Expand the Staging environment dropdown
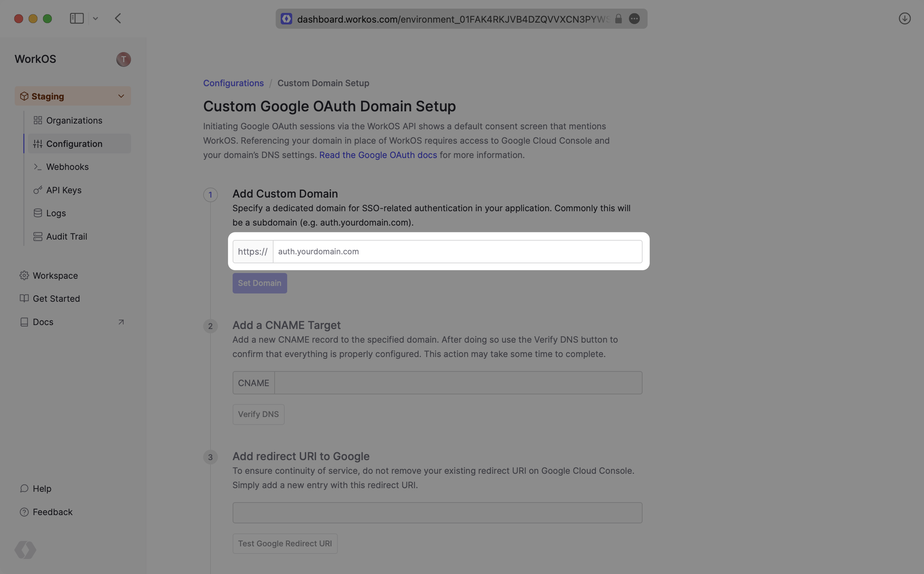The height and width of the screenshot is (574, 924). [x=121, y=96]
